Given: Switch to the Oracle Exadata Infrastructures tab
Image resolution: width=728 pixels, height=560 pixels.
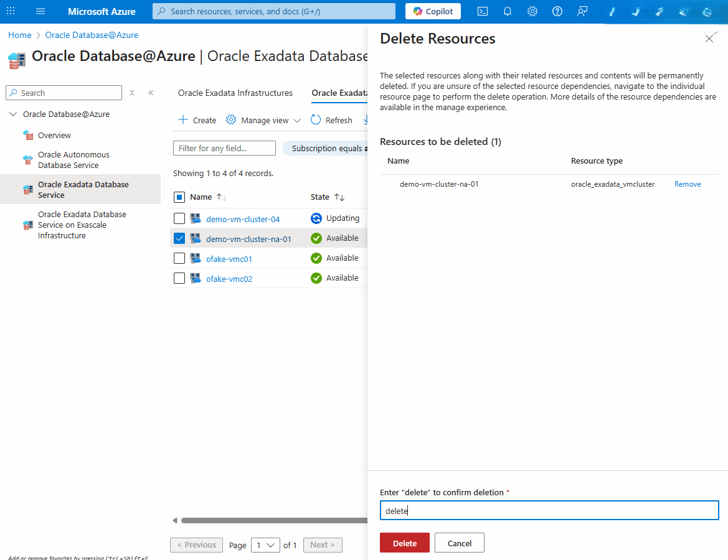Looking at the screenshot, I should [x=235, y=93].
